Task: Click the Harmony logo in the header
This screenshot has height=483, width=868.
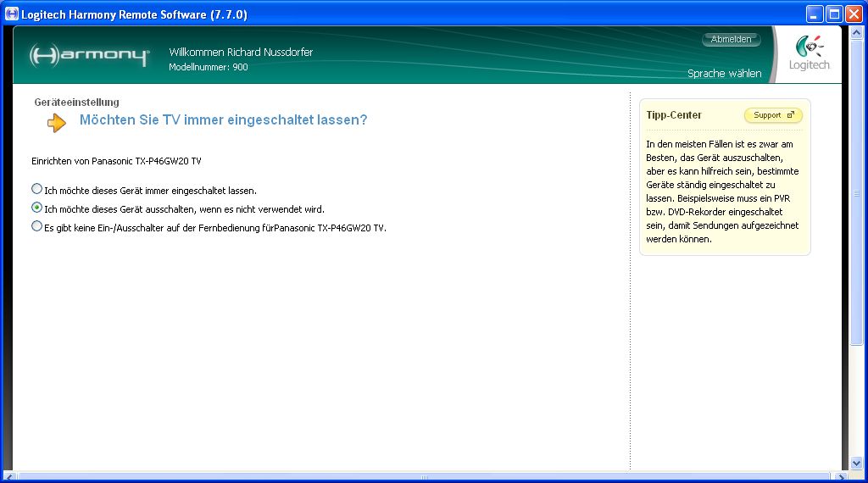Action: pos(89,56)
